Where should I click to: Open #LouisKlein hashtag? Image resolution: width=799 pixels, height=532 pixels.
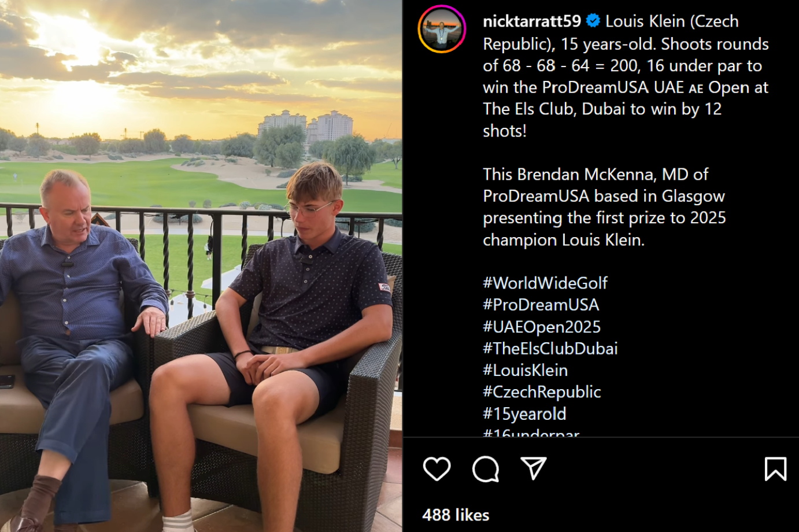click(x=526, y=370)
